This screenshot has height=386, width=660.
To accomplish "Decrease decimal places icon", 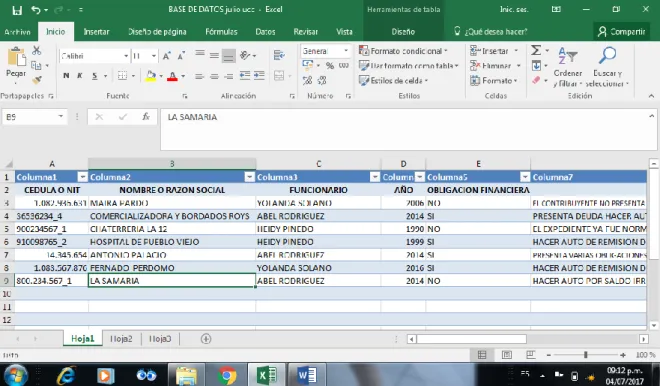I will click(x=322, y=80).
